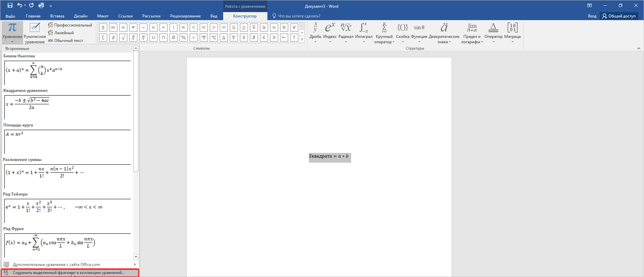Open the Вставка ribbon tab
This screenshot has height=277, width=644.
pyautogui.click(x=57, y=16)
